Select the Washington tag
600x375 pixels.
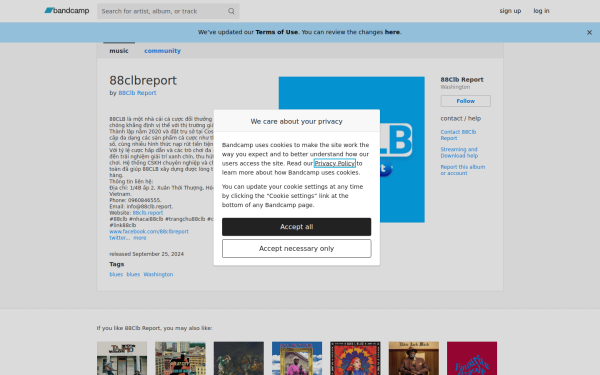(x=158, y=274)
